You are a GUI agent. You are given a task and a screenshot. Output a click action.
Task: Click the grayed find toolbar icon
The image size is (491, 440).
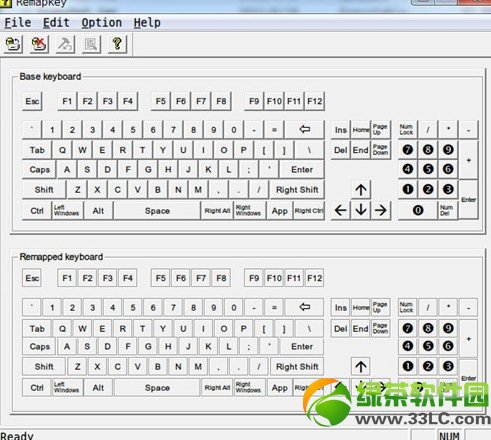91,44
